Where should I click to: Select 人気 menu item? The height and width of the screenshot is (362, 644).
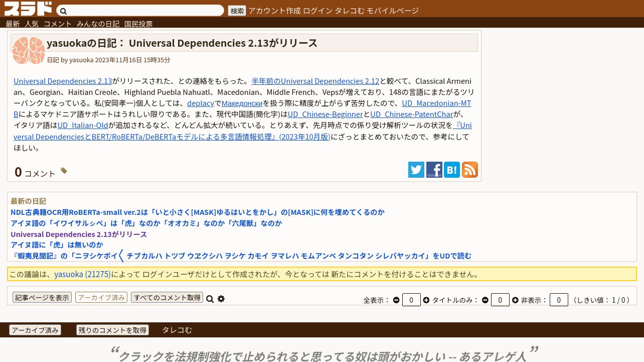coord(32,24)
